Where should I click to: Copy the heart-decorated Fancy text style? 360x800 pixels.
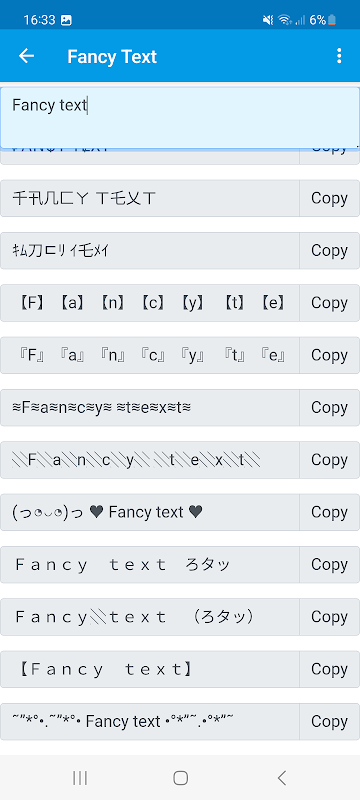click(329, 512)
